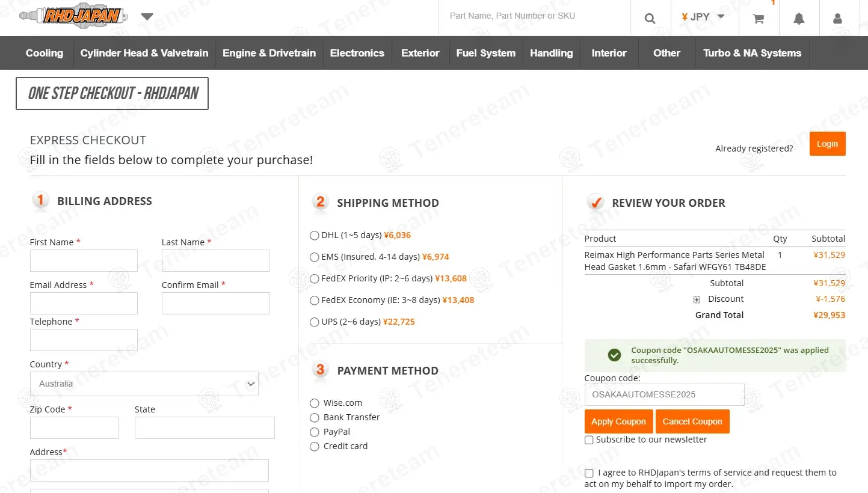Select EMS Insured shipping option
Screen dimensions: 868x493
click(x=315, y=257)
